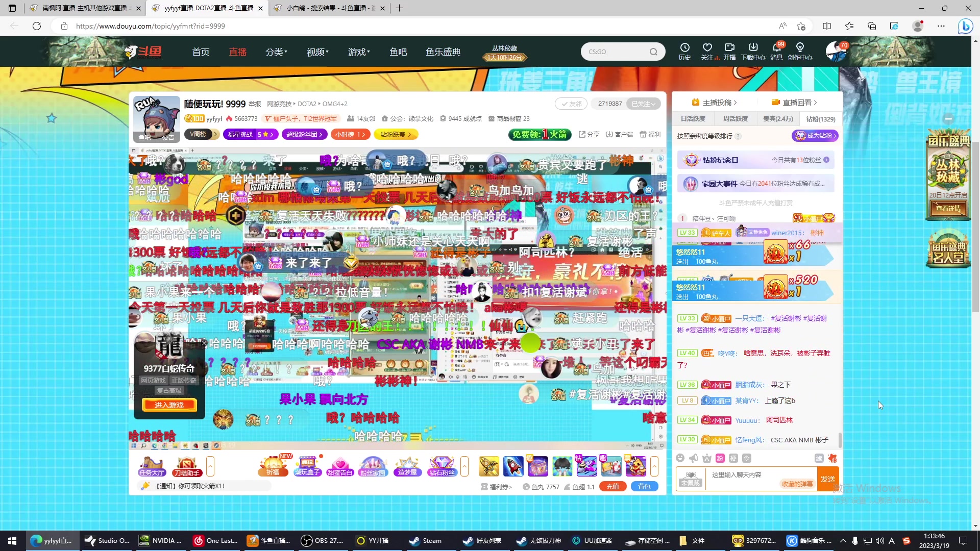Open the 创作中心 lightbulb icon
This screenshot has height=551, width=980.
click(x=800, y=51)
